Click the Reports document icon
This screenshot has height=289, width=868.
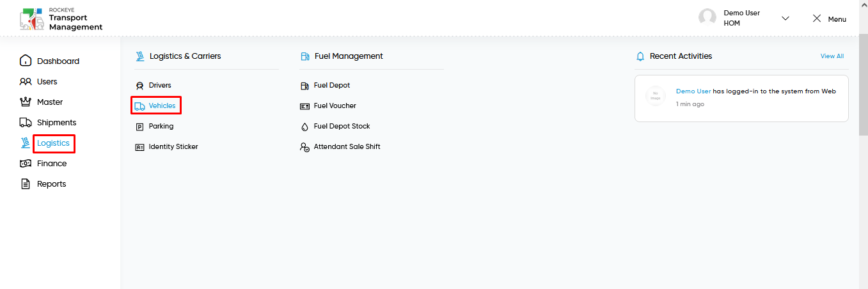click(26, 184)
